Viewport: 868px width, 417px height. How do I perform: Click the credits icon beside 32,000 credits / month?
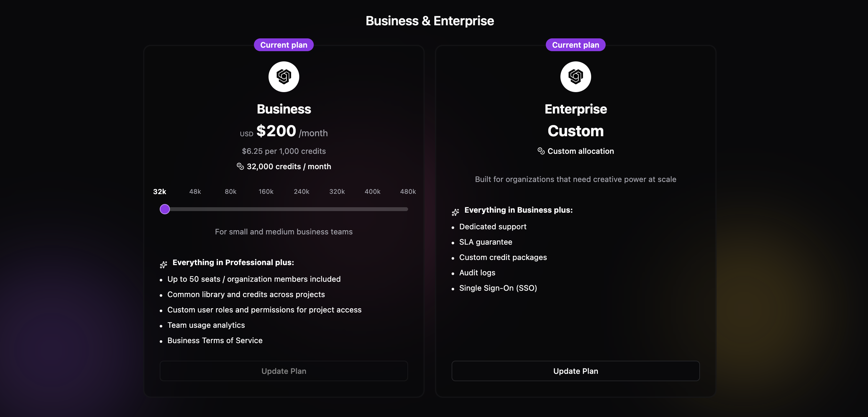click(240, 166)
